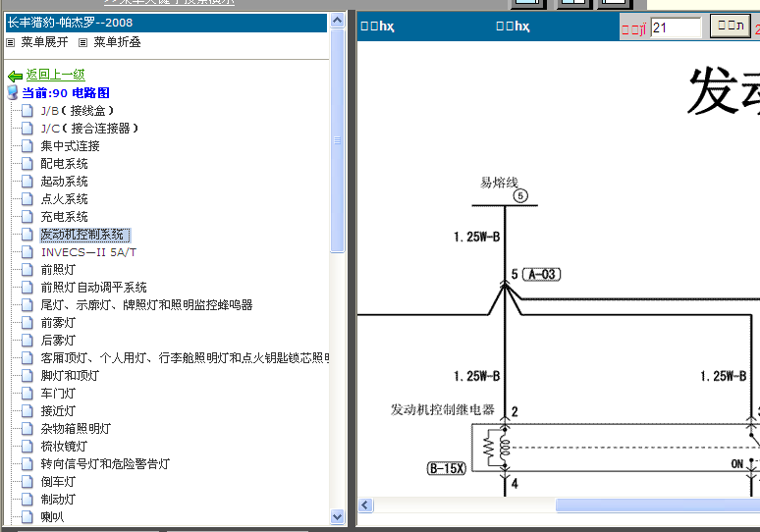Click the 当前:90 电路图 node icon
The width and height of the screenshot is (760, 532).
[13, 92]
